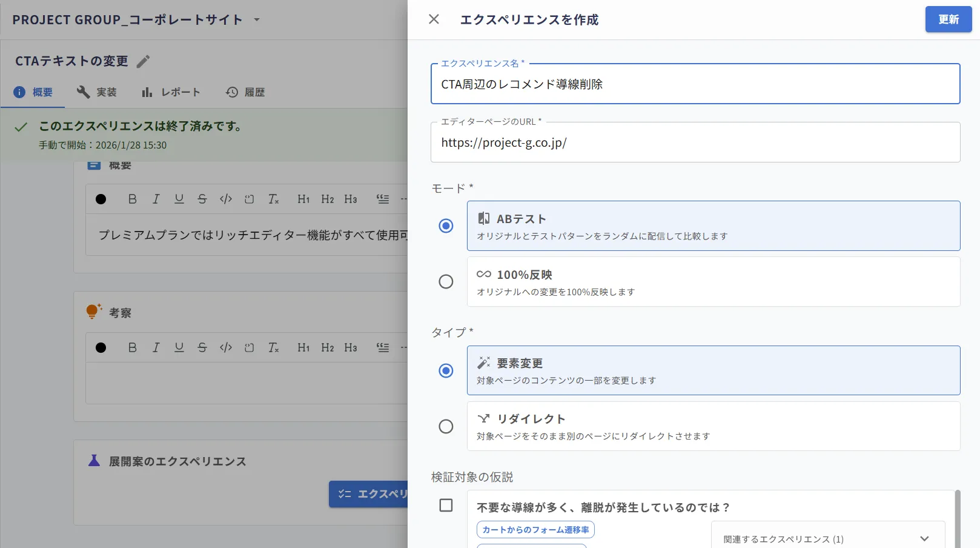
Task: Clear formatting in the 概要 editor toolbar
Action: (x=273, y=199)
